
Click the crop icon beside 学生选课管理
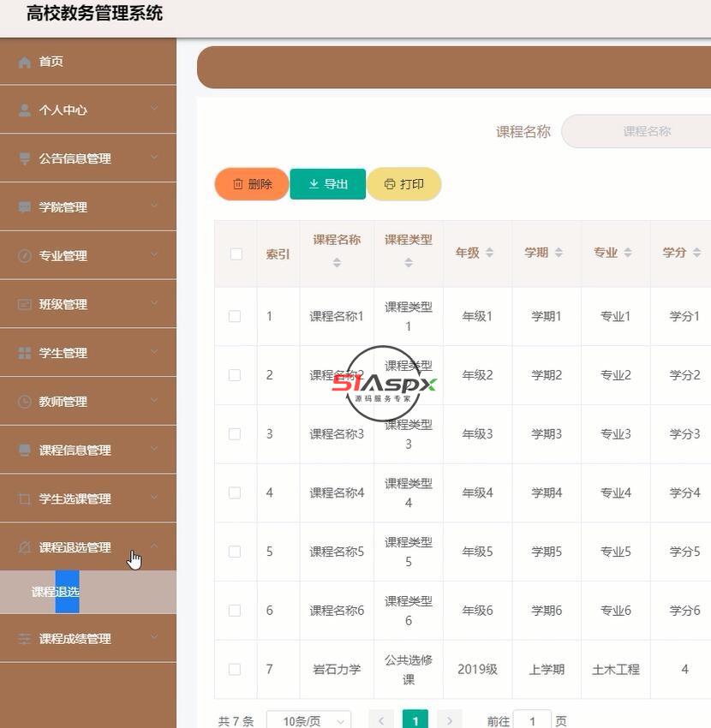pyautogui.click(x=25, y=499)
